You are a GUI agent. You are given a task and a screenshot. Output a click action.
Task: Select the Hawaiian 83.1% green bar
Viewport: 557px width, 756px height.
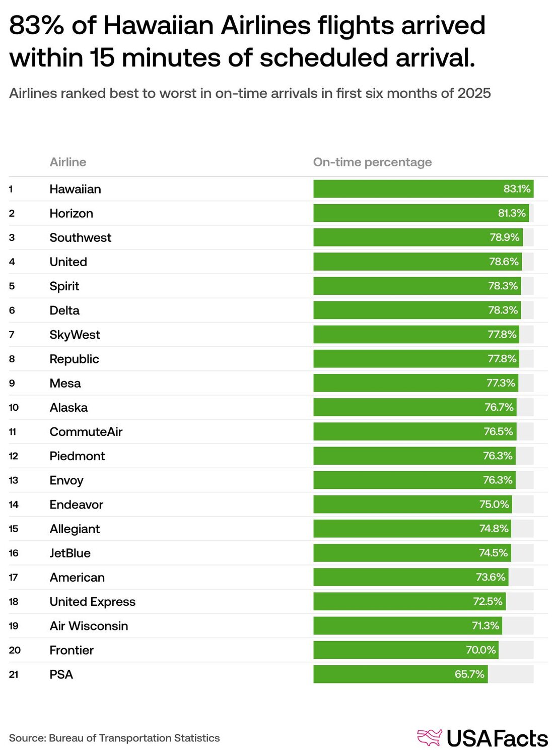pyautogui.click(x=424, y=189)
